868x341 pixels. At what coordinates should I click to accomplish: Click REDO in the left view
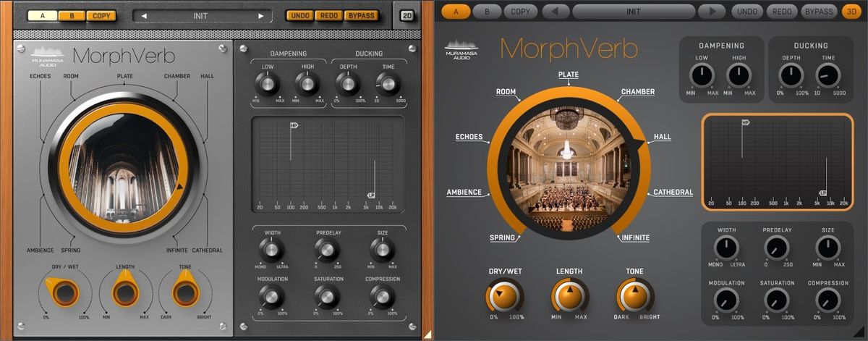pyautogui.click(x=328, y=15)
